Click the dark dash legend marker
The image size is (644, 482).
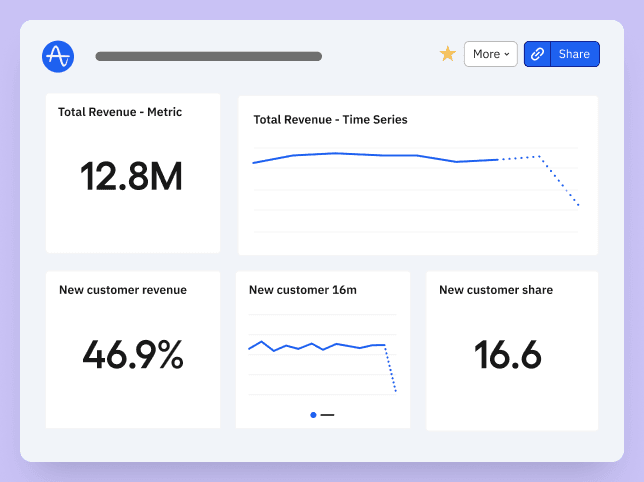coord(327,414)
